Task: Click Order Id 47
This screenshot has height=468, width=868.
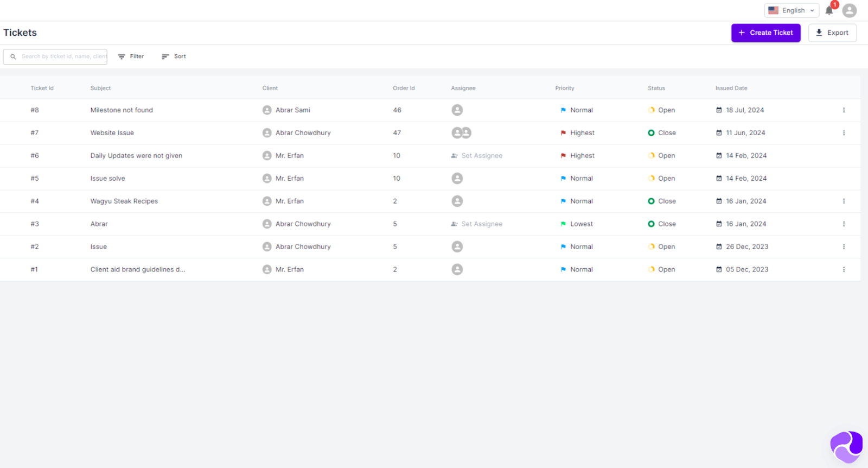Action: pos(397,133)
